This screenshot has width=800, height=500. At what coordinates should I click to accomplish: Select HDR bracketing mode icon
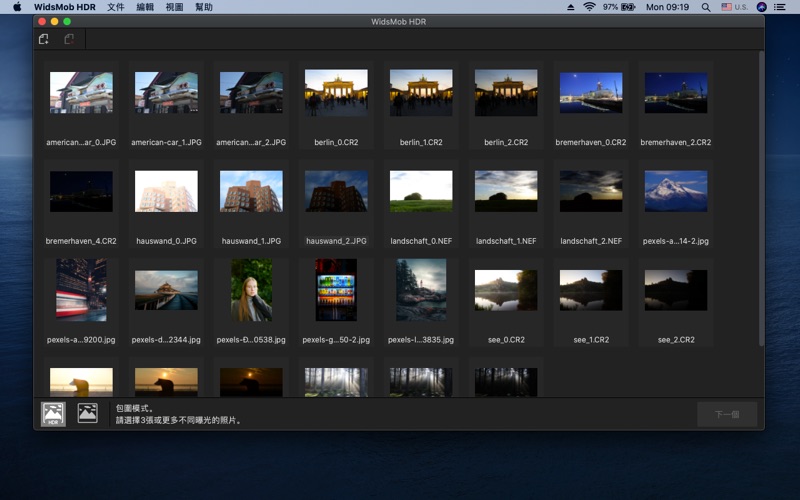point(53,413)
